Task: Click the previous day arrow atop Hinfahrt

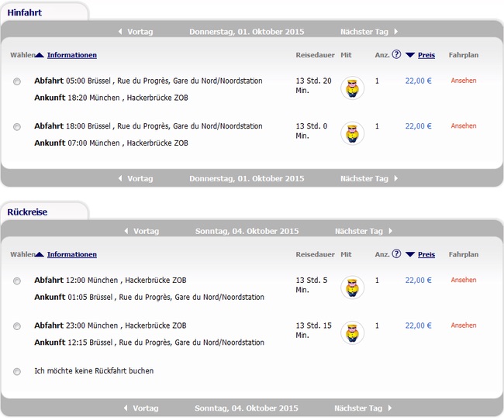Action: (x=120, y=32)
